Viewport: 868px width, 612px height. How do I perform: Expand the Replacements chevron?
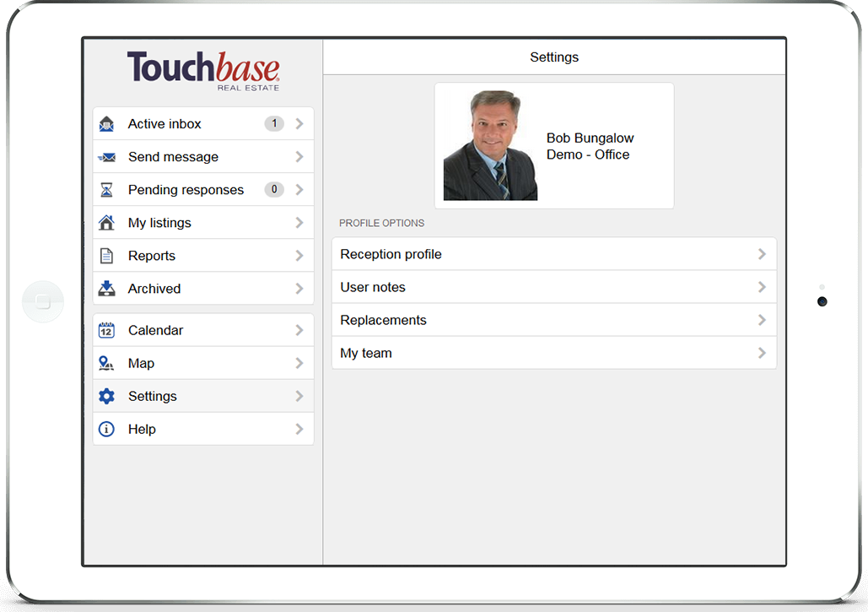click(762, 320)
